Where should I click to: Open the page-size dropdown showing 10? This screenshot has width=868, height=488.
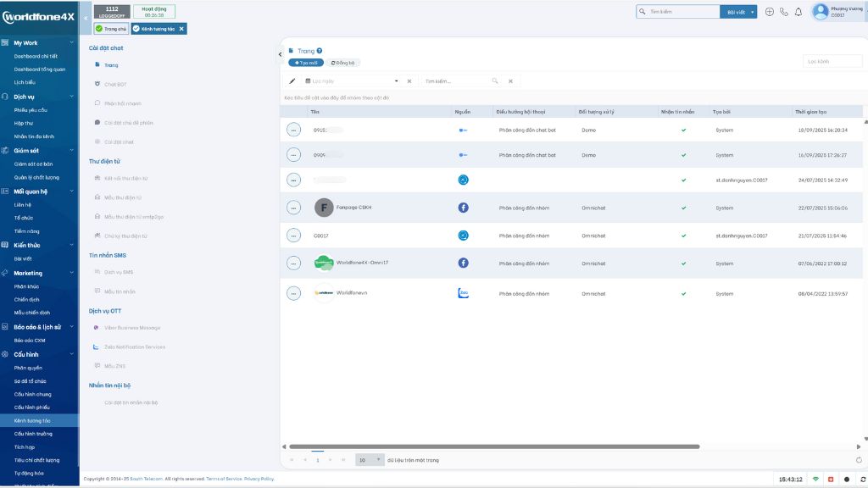coord(370,460)
